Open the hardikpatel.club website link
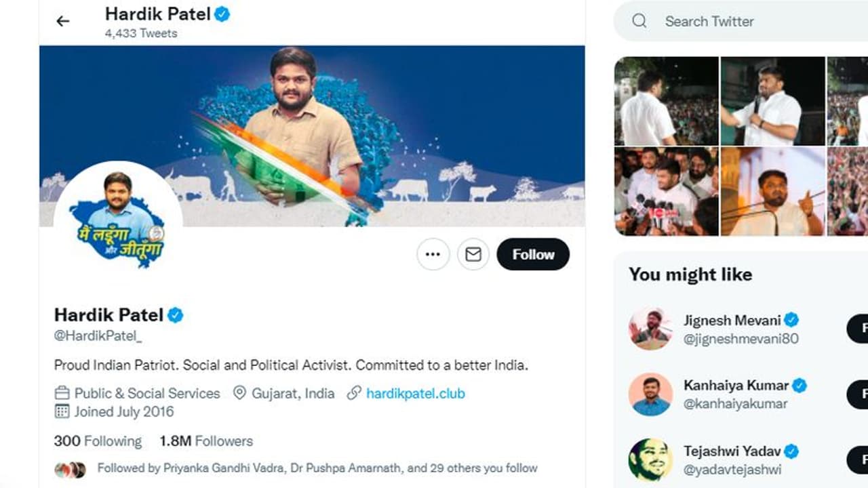868x488 pixels. (x=416, y=393)
